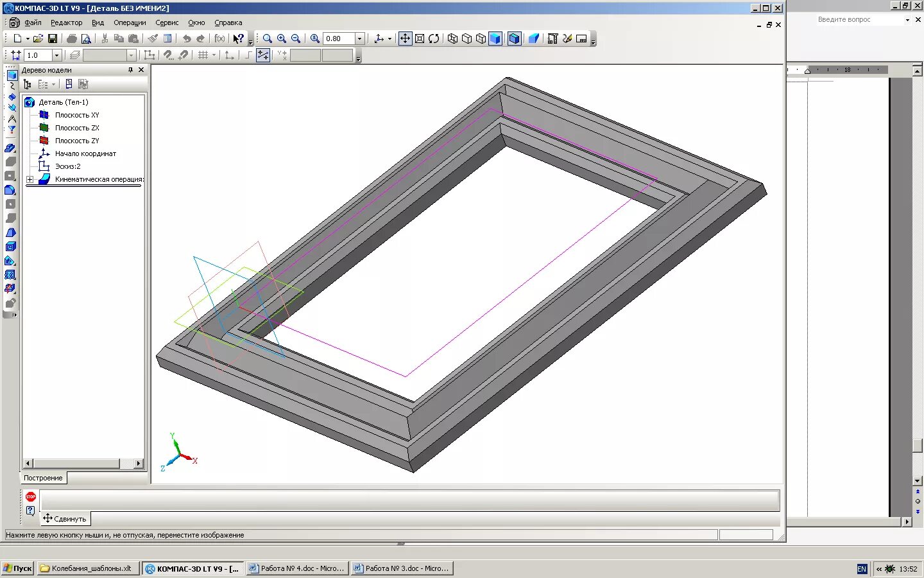Create a new document with the New icon
The height and width of the screenshot is (578, 924).
click(x=17, y=39)
